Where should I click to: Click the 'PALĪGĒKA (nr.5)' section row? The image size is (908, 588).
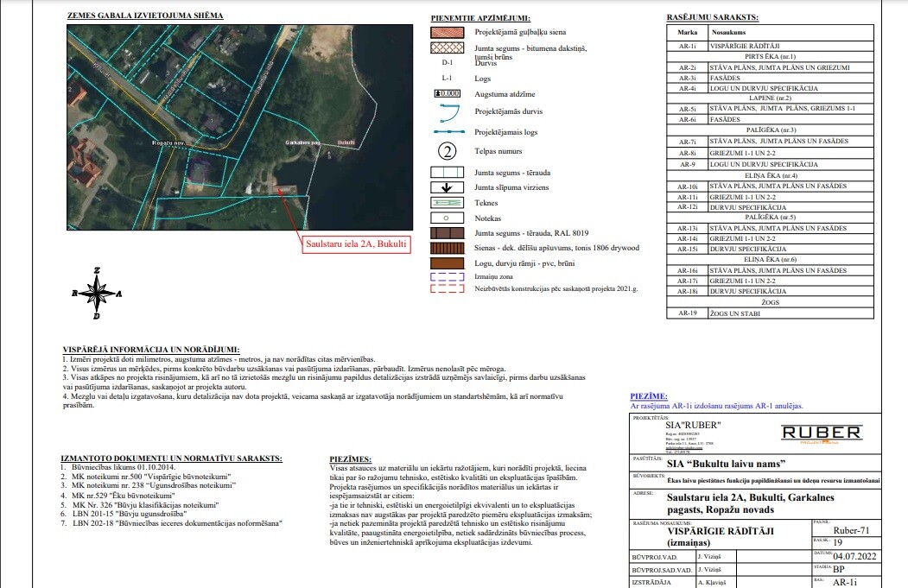click(770, 217)
